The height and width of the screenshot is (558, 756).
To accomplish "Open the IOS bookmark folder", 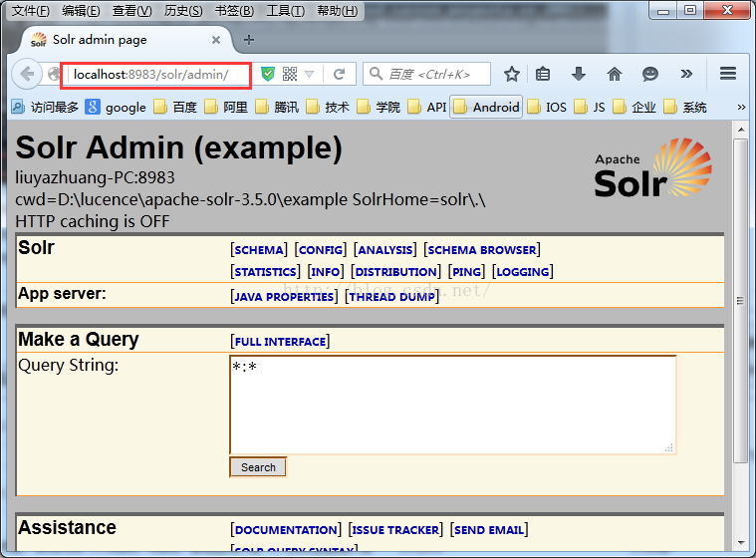I will tap(547, 107).
